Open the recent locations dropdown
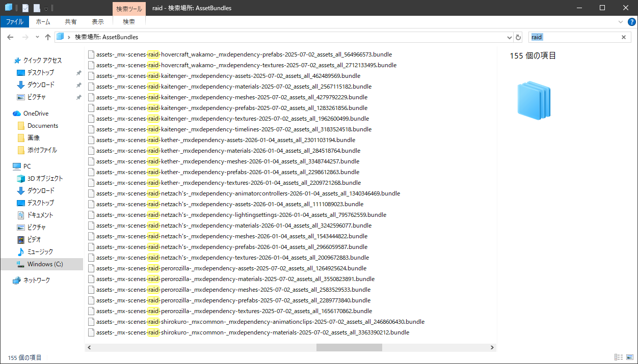Viewport: 638px width, 364px height. pyautogui.click(x=37, y=37)
